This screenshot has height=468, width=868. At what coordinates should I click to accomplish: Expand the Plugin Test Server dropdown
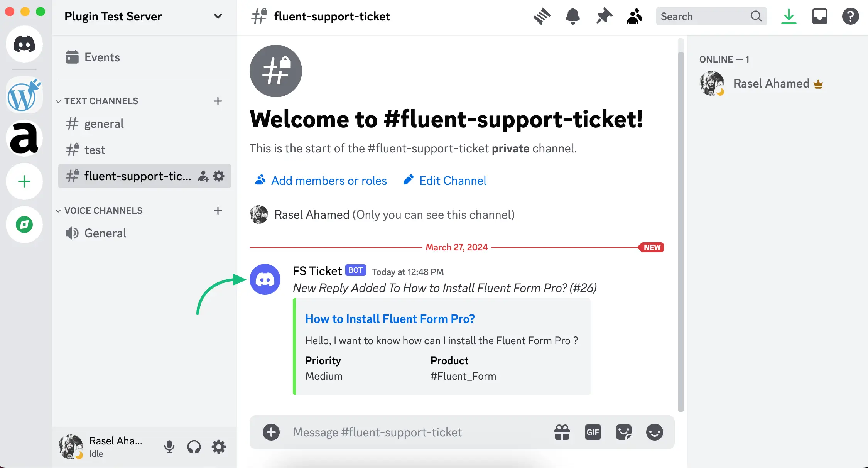tap(218, 16)
